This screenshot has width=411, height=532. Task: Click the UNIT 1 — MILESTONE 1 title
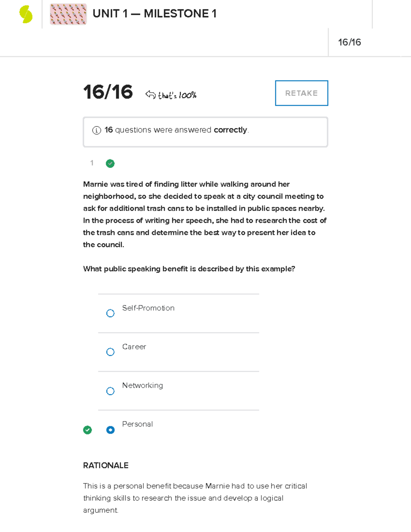point(154,14)
